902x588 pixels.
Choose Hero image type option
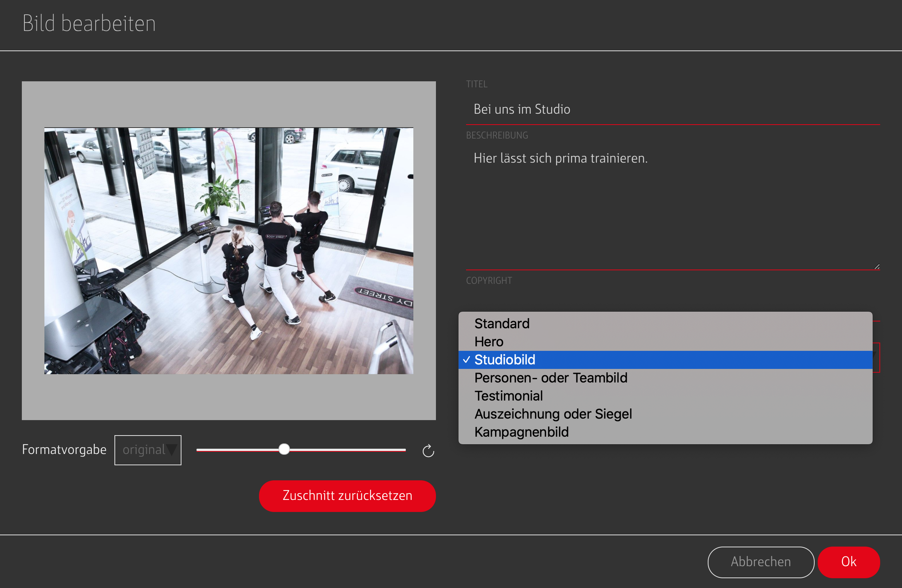click(489, 342)
